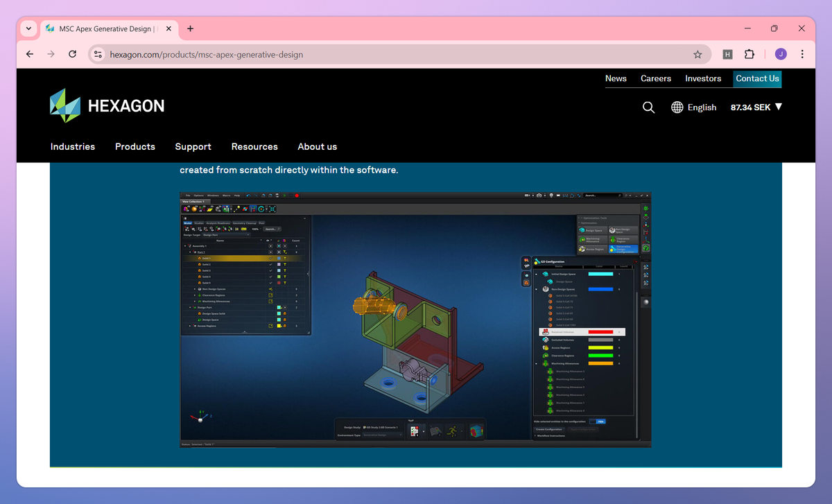The height and width of the screenshot is (504, 832).
Task: Open the Products menu
Action: click(135, 146)
